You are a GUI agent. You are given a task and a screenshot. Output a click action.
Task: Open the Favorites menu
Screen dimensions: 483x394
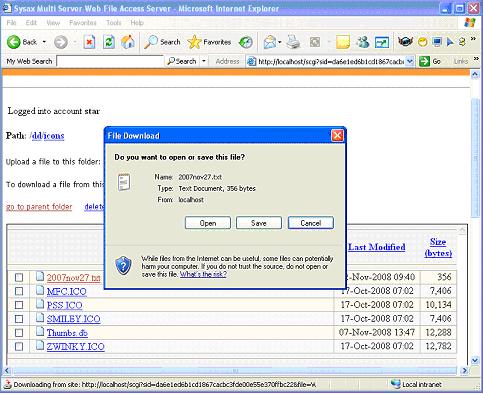tap(83, 23)
